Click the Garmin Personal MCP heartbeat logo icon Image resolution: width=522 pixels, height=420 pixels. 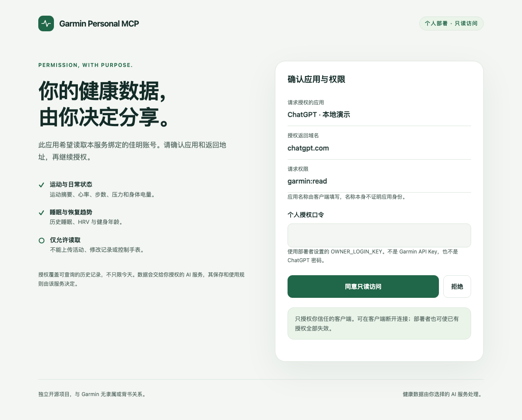pos(46,23)
